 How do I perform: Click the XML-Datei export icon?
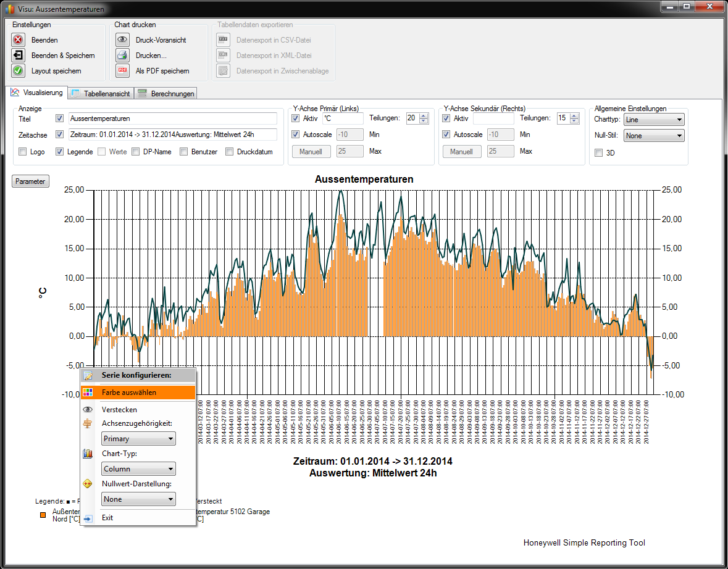pyautogui.click(x=224, y=55)
